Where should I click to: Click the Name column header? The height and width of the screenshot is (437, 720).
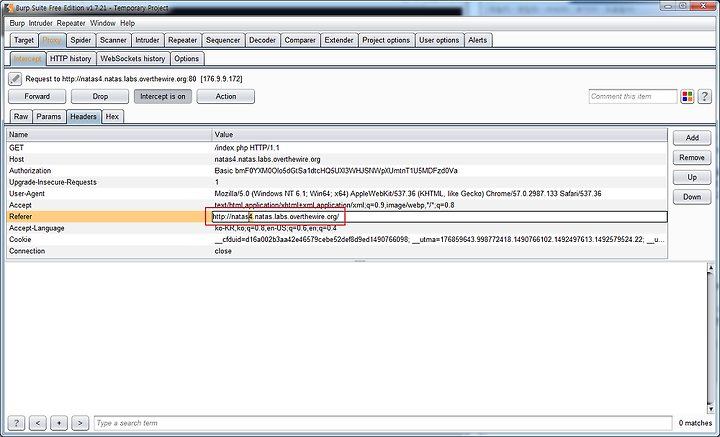point(109,134)
